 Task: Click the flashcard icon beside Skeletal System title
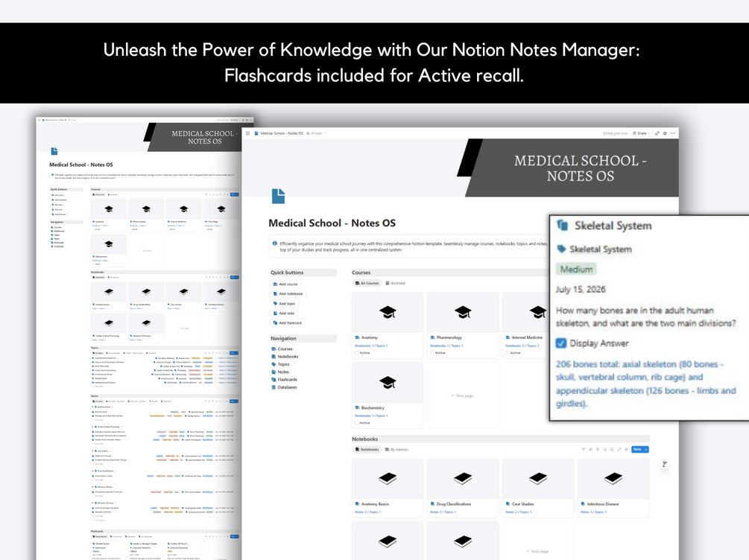pyautogui.click(x=563, y=226)
